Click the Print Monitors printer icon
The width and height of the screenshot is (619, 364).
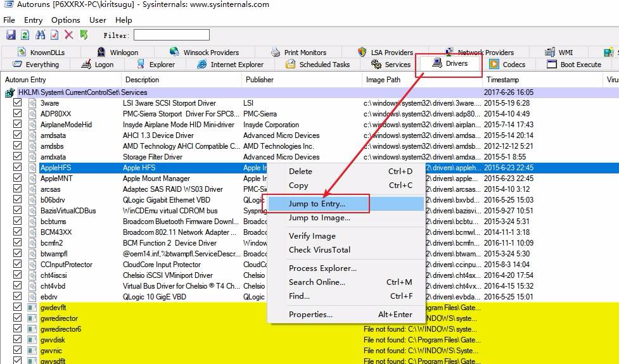coord(276,52)
